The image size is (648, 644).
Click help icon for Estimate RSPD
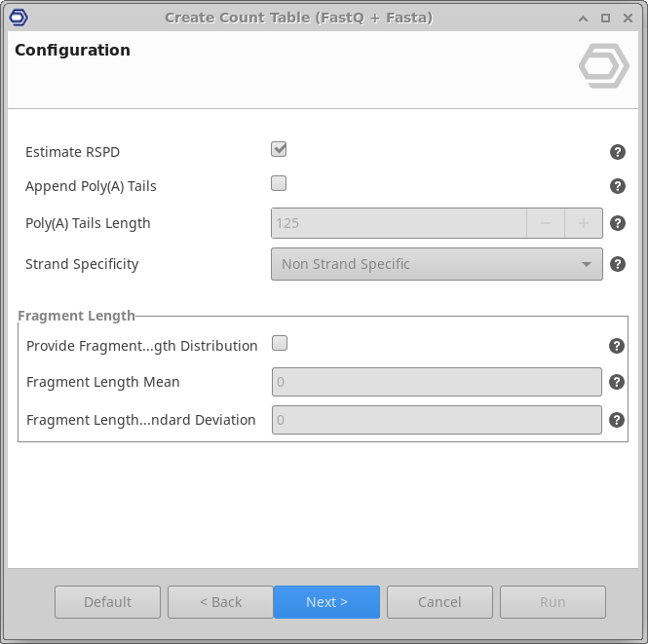tap(617, 152)
